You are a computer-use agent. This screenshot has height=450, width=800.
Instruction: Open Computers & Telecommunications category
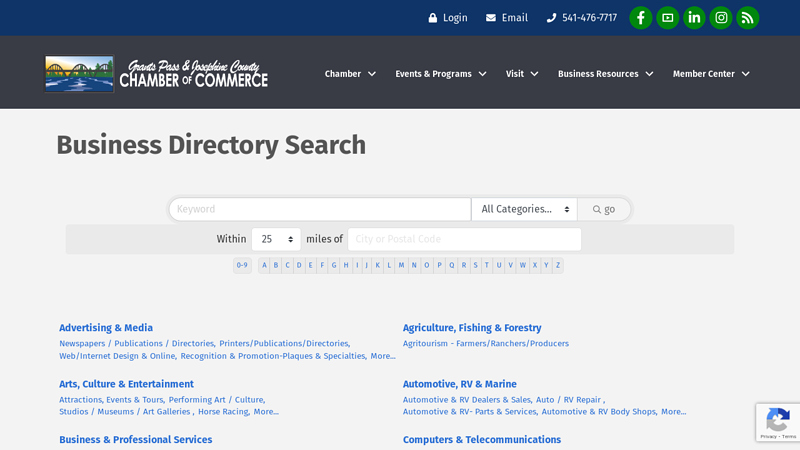click(482, 439)
